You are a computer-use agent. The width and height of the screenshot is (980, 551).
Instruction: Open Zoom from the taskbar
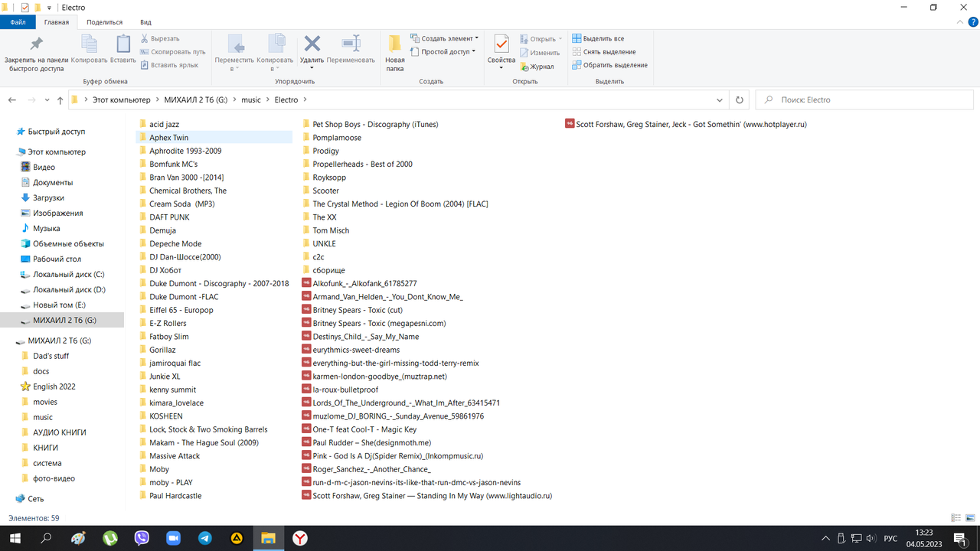(173, 538)
